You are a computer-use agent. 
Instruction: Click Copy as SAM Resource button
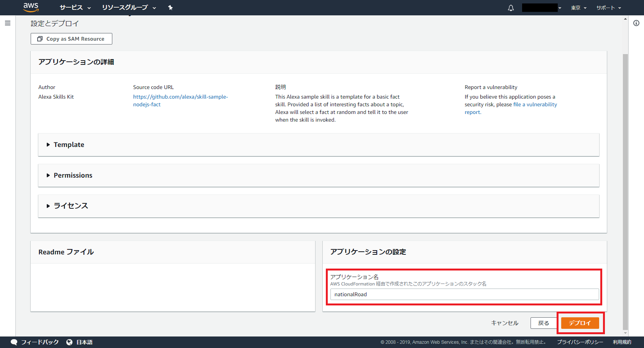[71, 39]
